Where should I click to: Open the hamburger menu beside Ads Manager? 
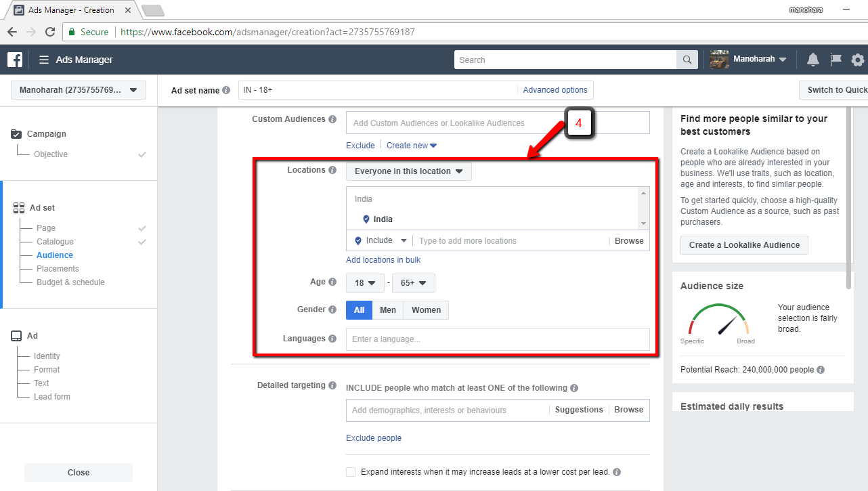coord(44,60)
